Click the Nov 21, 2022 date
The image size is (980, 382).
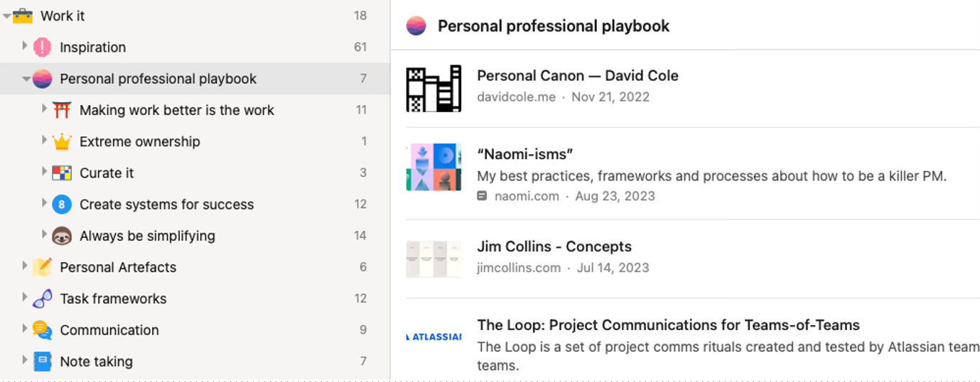[610, 97]
